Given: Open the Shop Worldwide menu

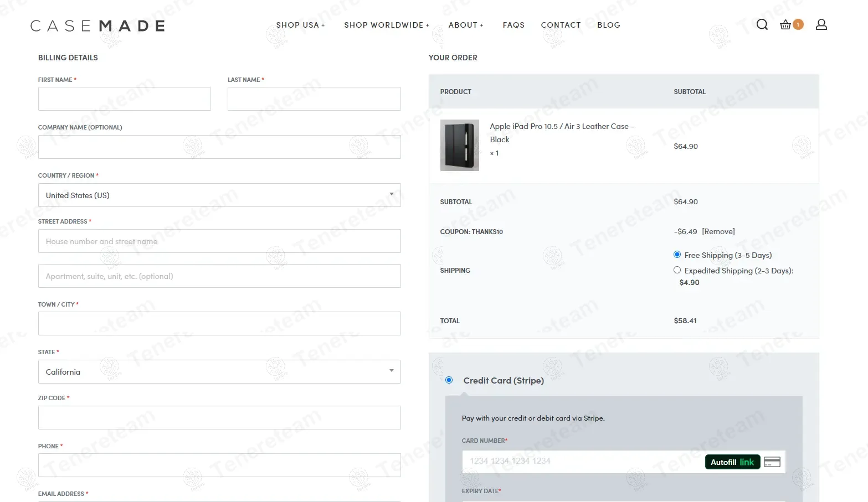Looking at the screenshot, I should (x=386, y=25).
